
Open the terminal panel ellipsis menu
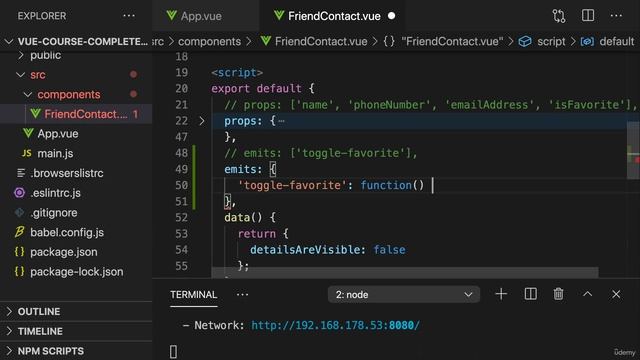(242, 294)
